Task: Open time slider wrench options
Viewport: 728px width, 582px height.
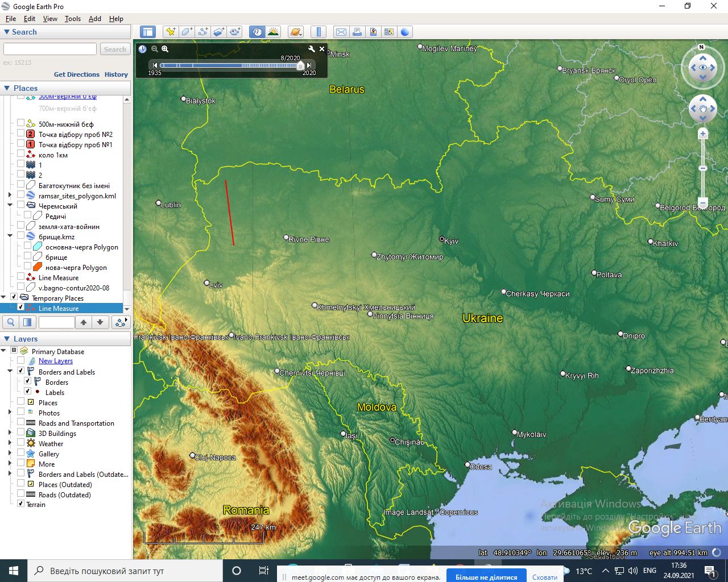Action: point(311,49)
